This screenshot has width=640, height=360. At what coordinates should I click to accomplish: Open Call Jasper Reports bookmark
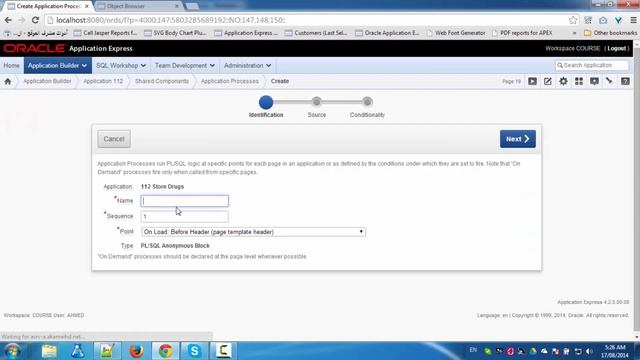[x=105, y=33]
